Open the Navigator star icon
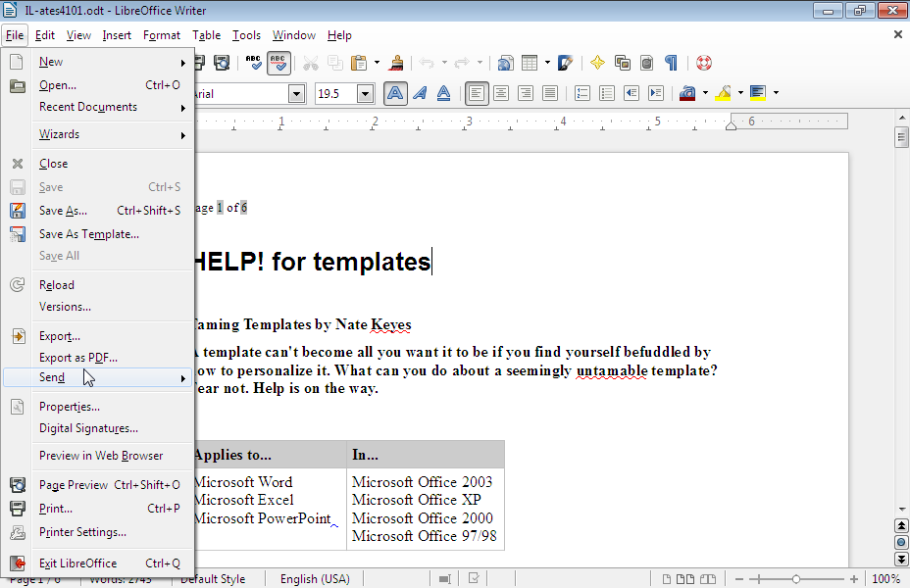 (597, 63)
